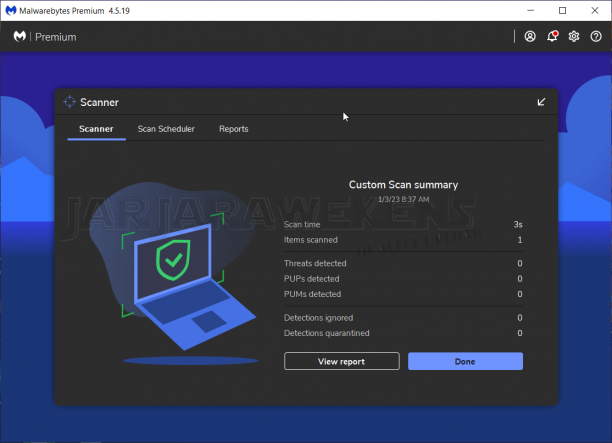This screenshot has height=443, width=612.
Task: Click the Done button
Action: (x=465, y=361)
